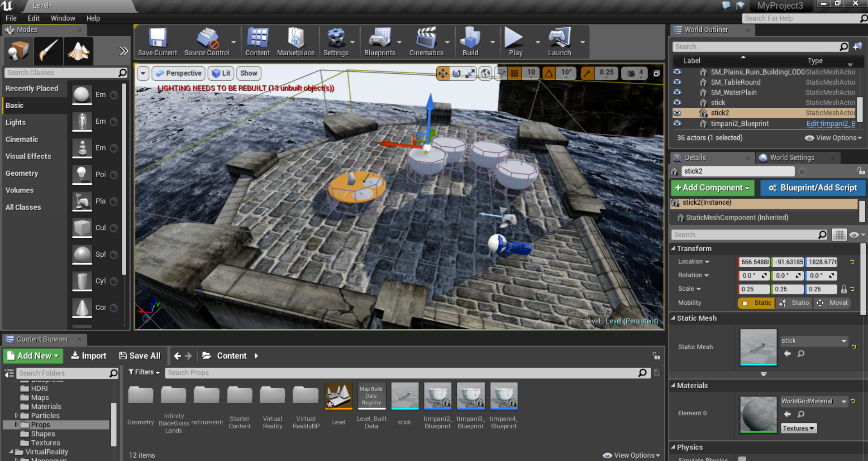868x461 pixels.
Task: Select the Landscape mode icon
Action: click(78, 51)
